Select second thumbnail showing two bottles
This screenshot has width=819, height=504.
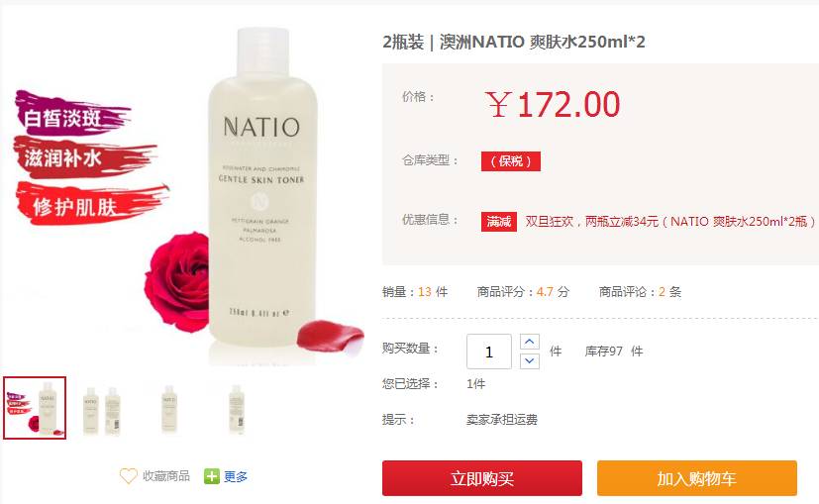102,409
